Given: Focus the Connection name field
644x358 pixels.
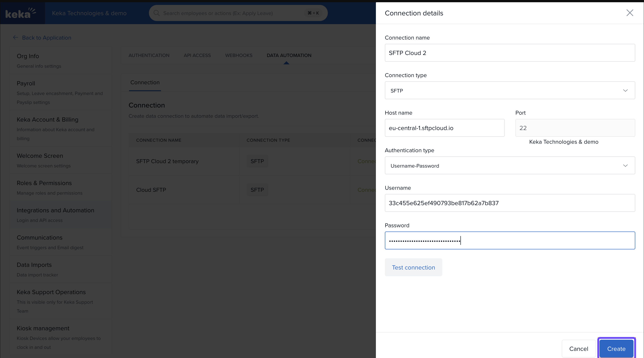Looking at the screenshot, I should (510, 53).
